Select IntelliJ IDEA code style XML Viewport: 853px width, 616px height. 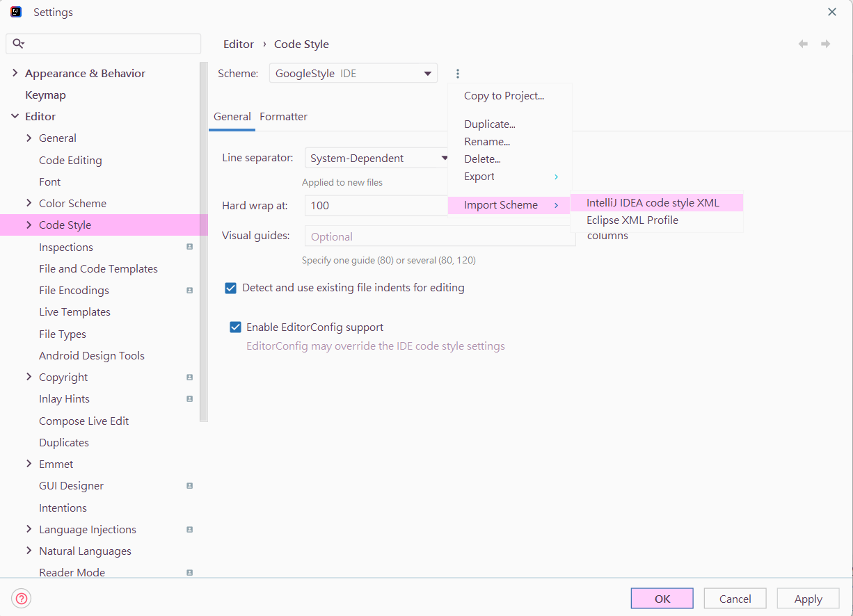click(x=657, y=203)
